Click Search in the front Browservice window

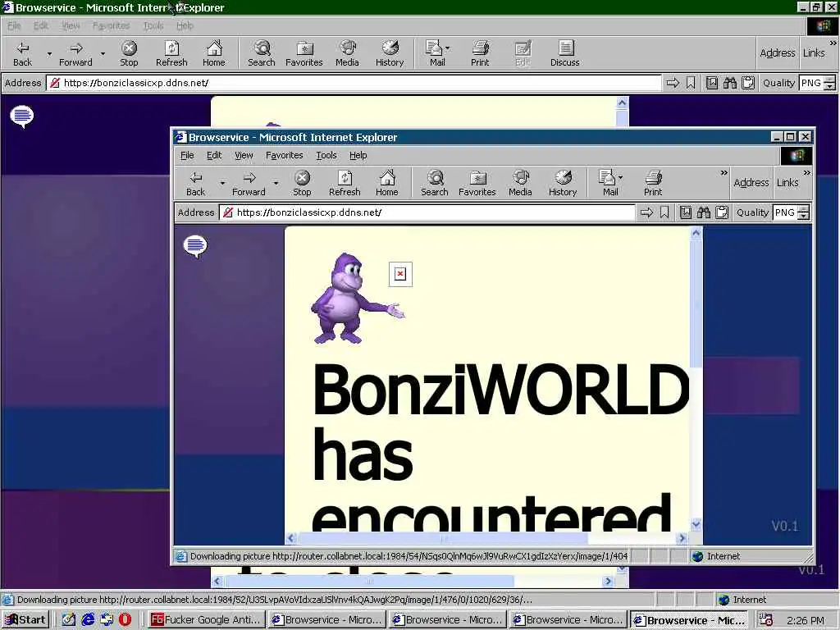pyautogui.click(x=435, y=183)
